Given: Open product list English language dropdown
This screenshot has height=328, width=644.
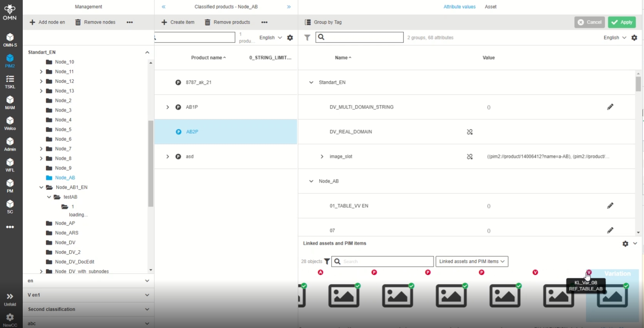Looking at the screenshot, I should click(x=271, y=38).
